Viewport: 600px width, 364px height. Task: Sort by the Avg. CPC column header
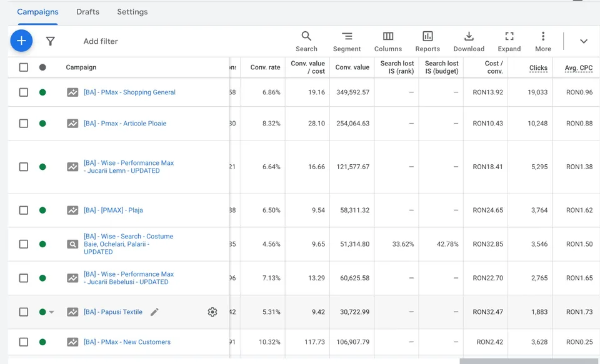tap(579, 67)
